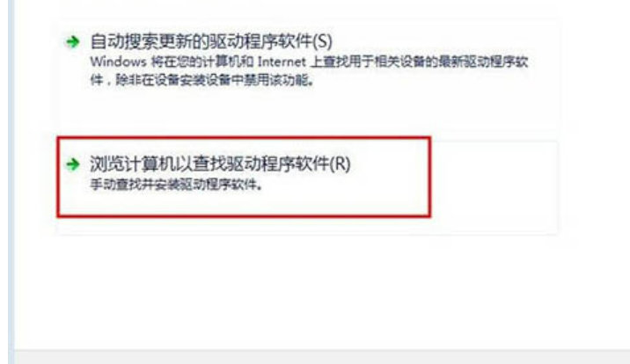Click the browse option panel right of red box
The width and height of the screenshot is (630, 364).
[x=494, y=185]
